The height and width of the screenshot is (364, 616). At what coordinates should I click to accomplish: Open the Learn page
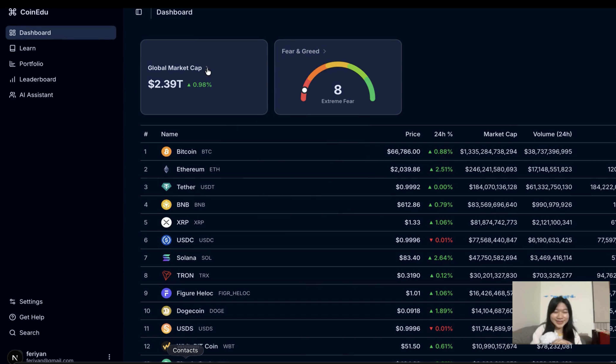[x=27, y=48]
